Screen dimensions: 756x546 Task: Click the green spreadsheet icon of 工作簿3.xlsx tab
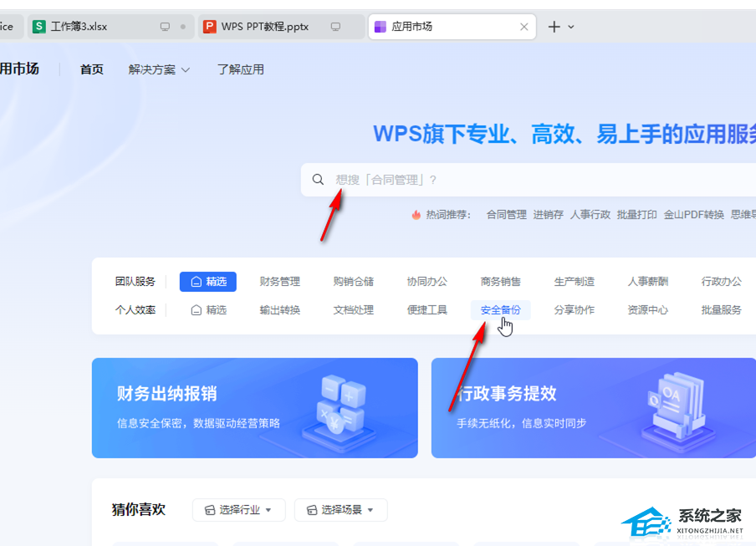pos(39,27)
